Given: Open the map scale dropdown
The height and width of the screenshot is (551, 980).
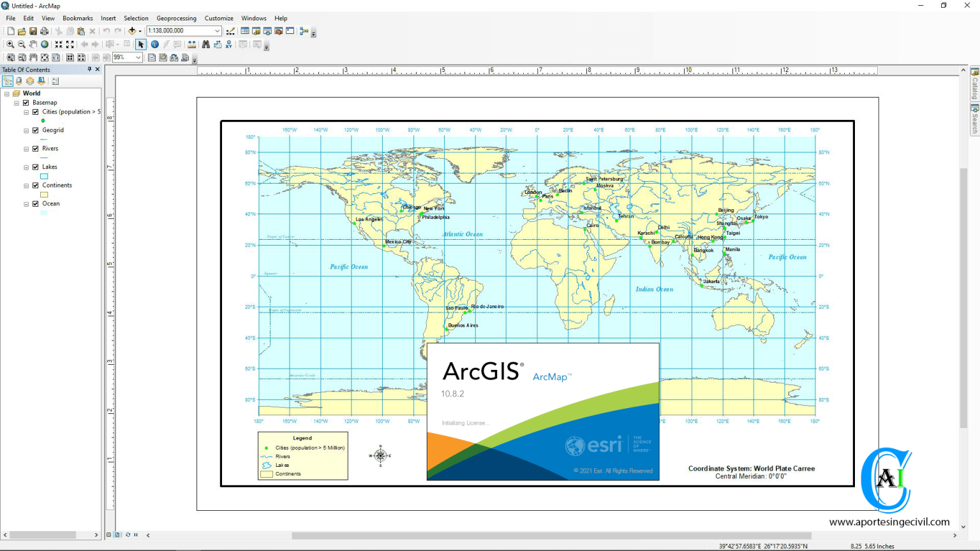Looking at the screenshot, I should click(217, 31).
